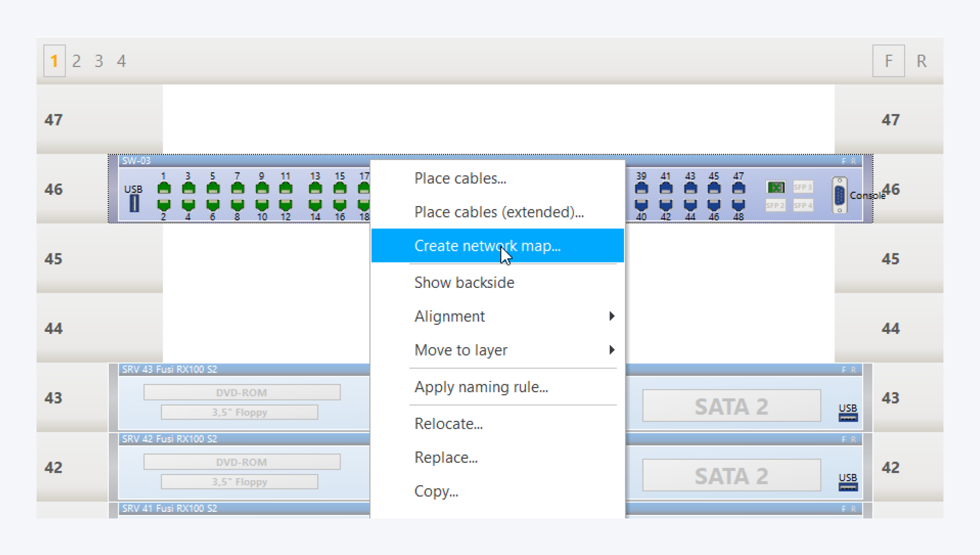
Task: Click the Console serial port icon
Action: 839,195
